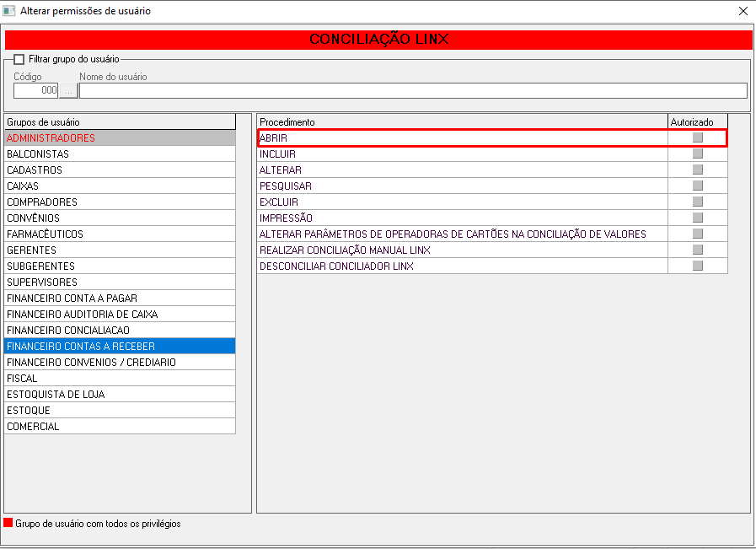The image size is (756, 549).
Task: Click the PESQUISAR procedure name
Action: [x=286, y=186]
